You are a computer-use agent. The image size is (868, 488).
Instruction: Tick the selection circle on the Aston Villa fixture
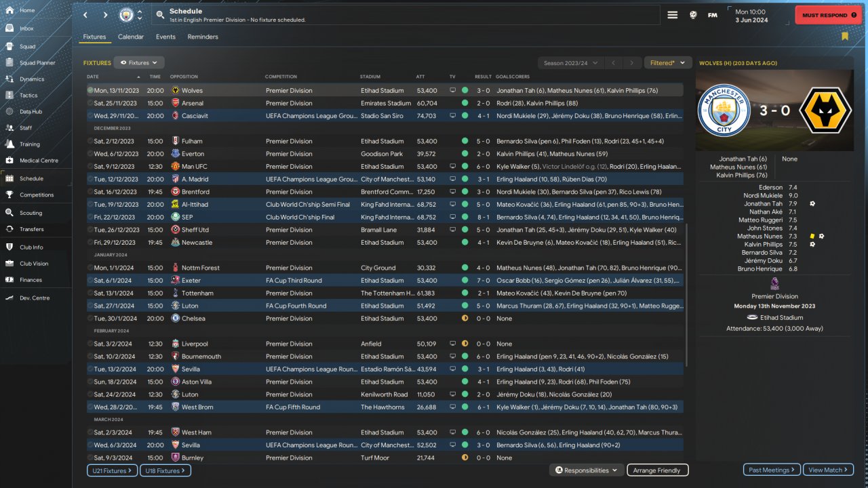tap(90, 382)
